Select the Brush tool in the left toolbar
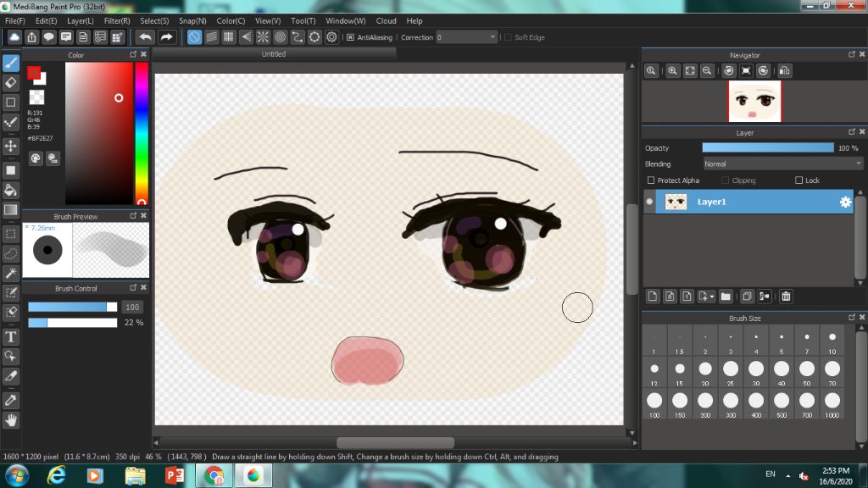Viewport: 868px width, 488px height. 10,63
